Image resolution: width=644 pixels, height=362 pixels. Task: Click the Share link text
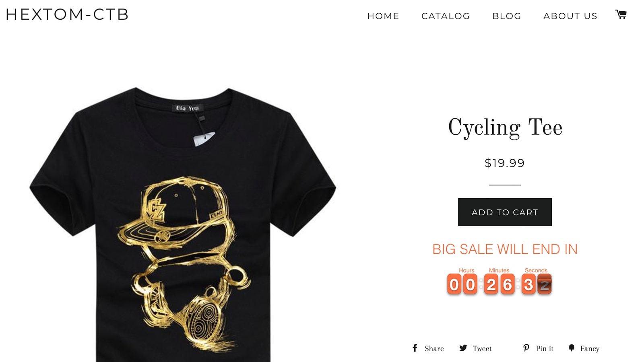click(x=434, y=349)
